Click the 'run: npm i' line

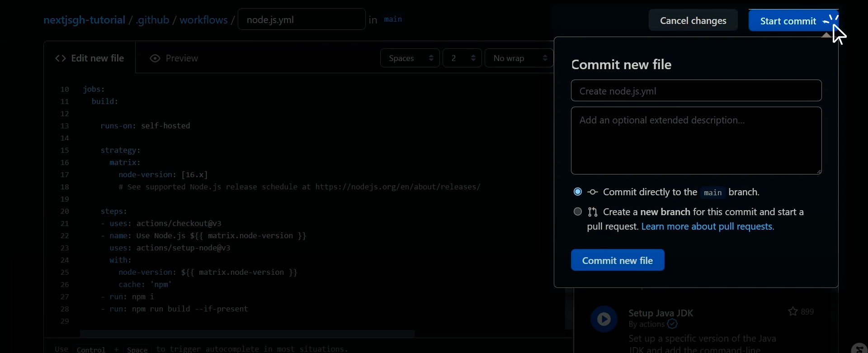(x=127, y=297)
